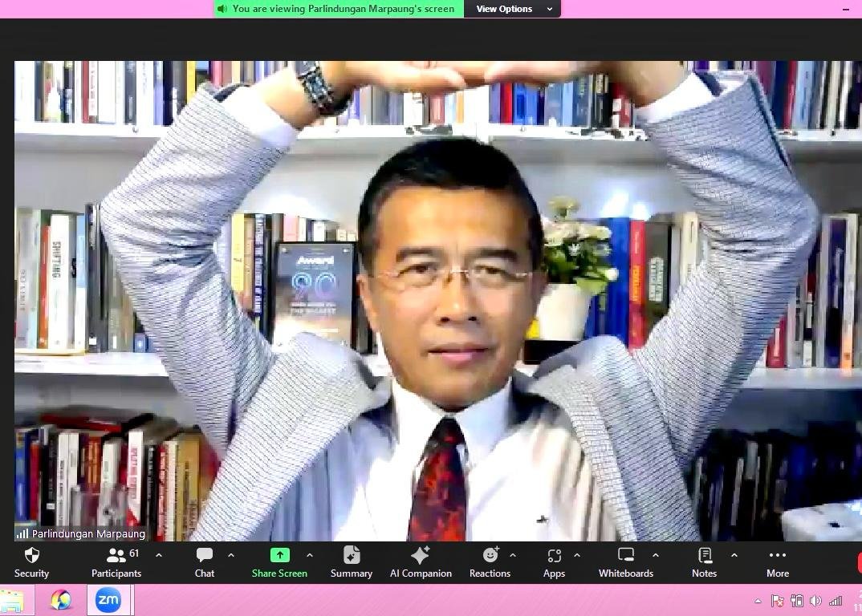Screen dimensions: 862x616
Task: Open the meeting Summary tool
Action: pyautogui.click(x=352, y=561)
